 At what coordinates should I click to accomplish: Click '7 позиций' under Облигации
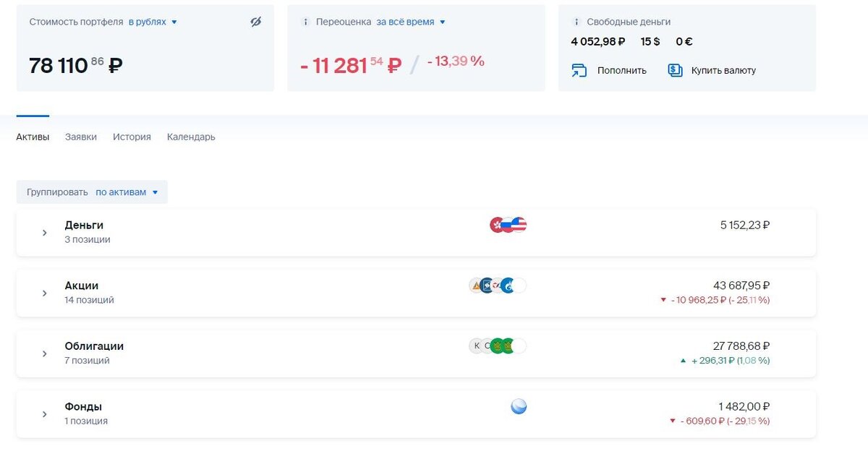(87, 361)
